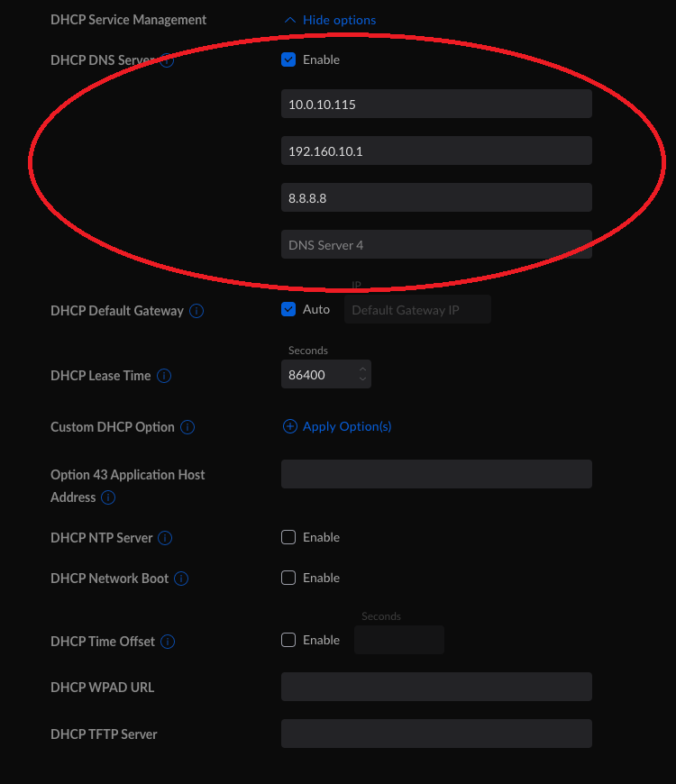Click info icon beside DHCP Network Boot

[181, 579]
